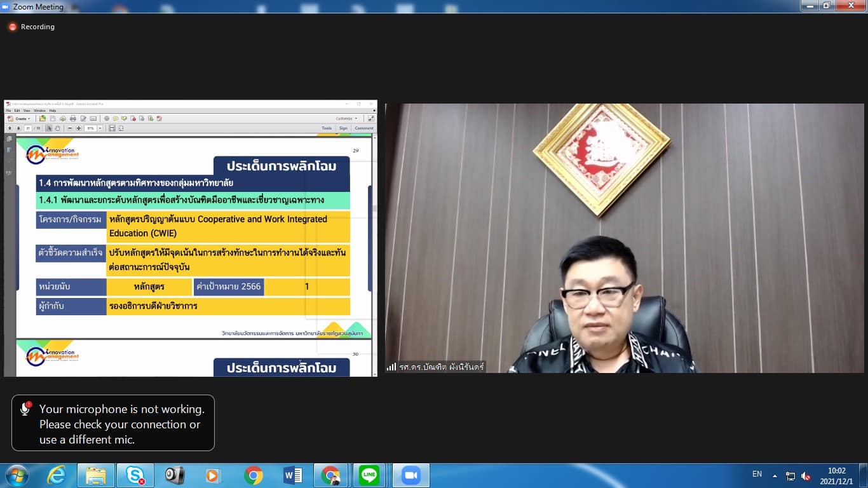Show hidden system tray icons arrow
868x488 pixels.
pyautogui.click(x=775, y=475)
